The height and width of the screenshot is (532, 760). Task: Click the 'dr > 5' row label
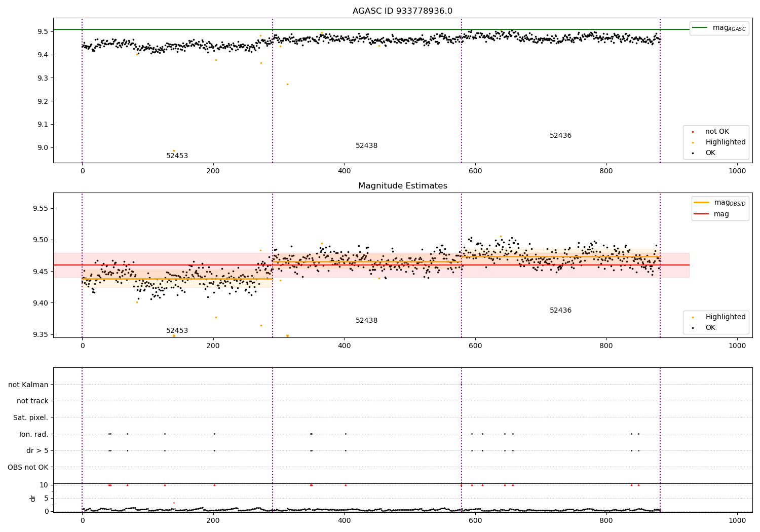(x=37, y=451)
